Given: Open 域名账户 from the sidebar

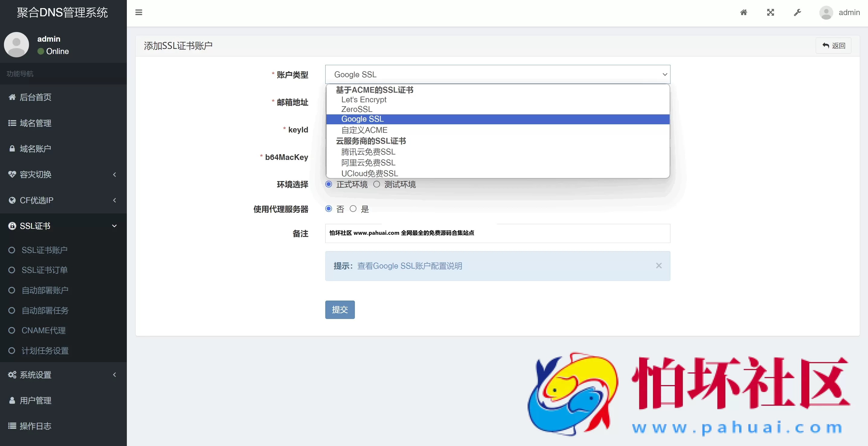Looking at the screenshot, I should [x=35, y=148].
